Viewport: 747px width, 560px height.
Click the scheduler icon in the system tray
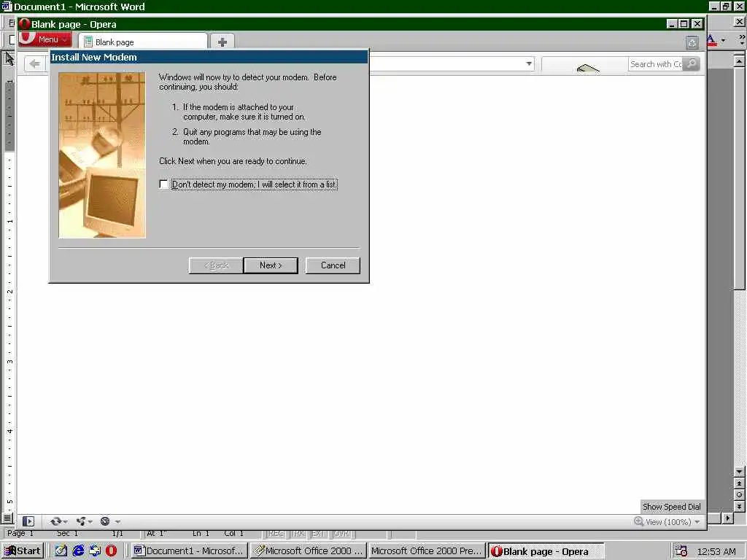681,551
